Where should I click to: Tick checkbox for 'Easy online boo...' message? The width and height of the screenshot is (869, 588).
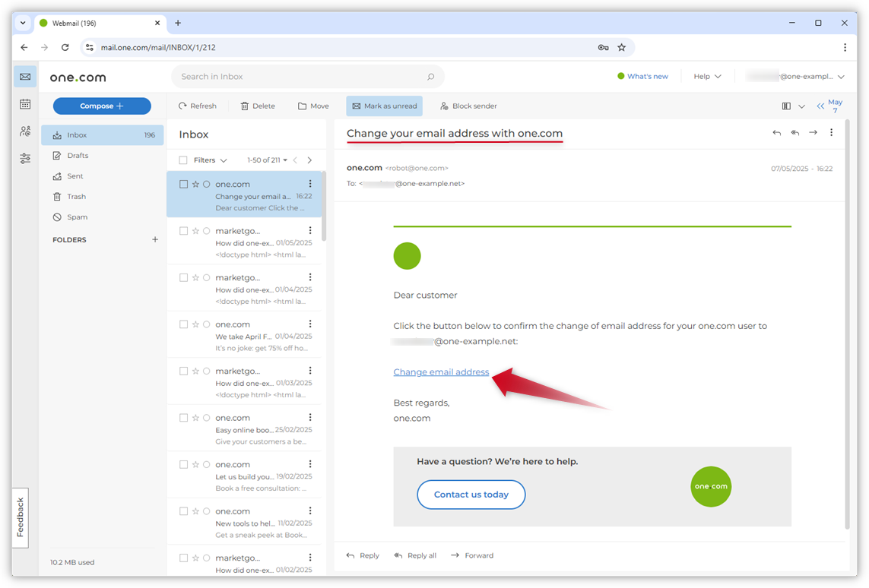coord(183,418)
